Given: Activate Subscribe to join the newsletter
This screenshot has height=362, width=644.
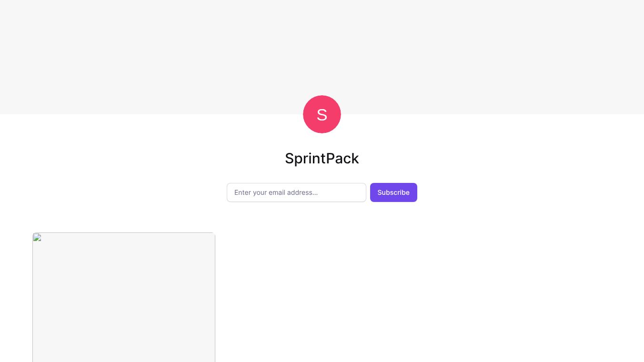Looking at the screenshot, I should pyautogui.click(x=393, y=192).
